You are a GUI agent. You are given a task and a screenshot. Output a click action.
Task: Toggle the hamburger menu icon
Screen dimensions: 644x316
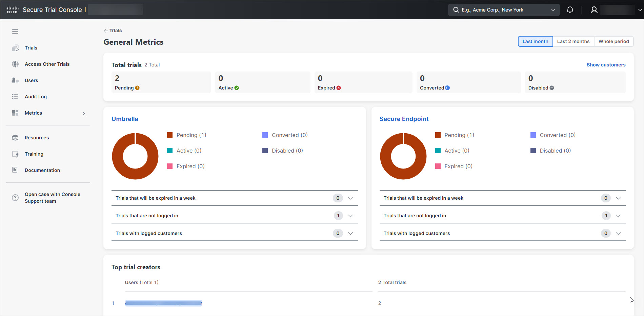[x=15, y=32]
